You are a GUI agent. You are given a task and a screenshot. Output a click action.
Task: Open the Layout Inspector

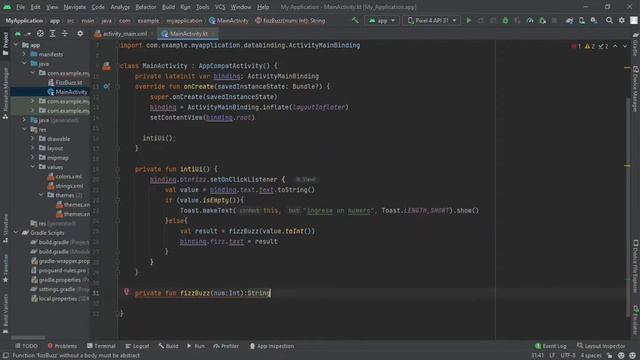(x=601, y=346)
